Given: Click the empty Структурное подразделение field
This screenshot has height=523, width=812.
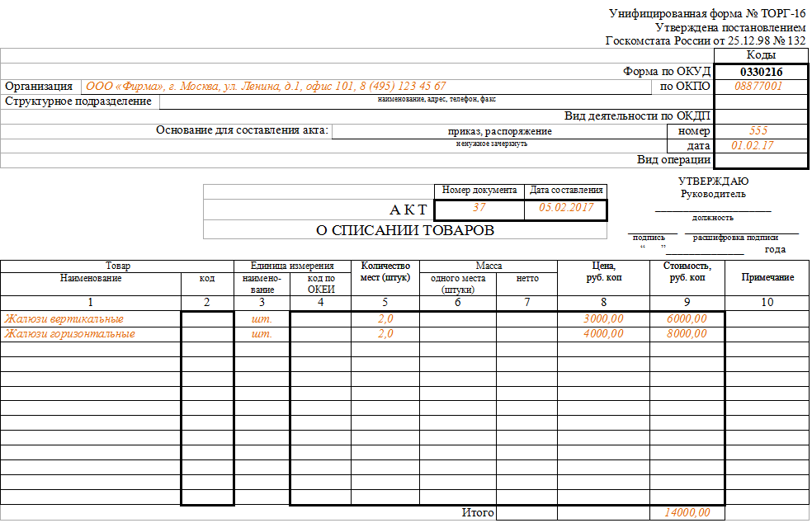Looking at the screenshot, I should [x=436, y=102].
